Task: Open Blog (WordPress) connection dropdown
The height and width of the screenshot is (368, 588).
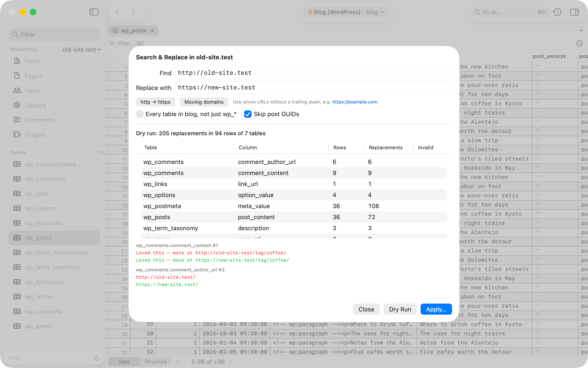Action: pyautogui.click(x=346, y=12)
